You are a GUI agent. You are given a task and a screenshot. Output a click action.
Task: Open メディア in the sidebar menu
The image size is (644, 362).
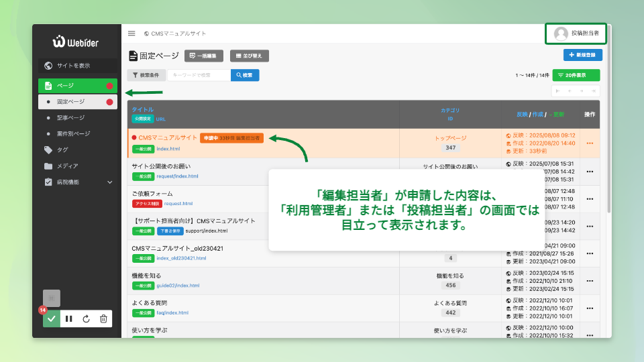[x=67, y=166]
